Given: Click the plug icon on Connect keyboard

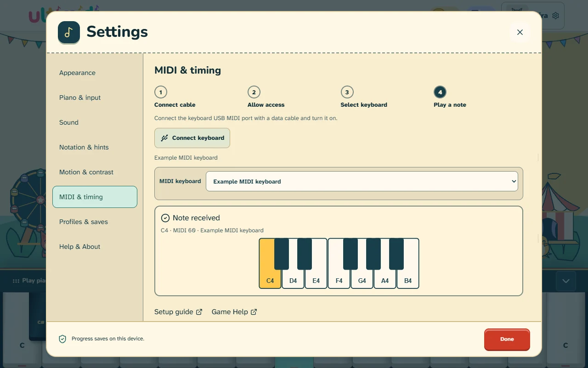Looking at the screenshot, I should point(164,138).
